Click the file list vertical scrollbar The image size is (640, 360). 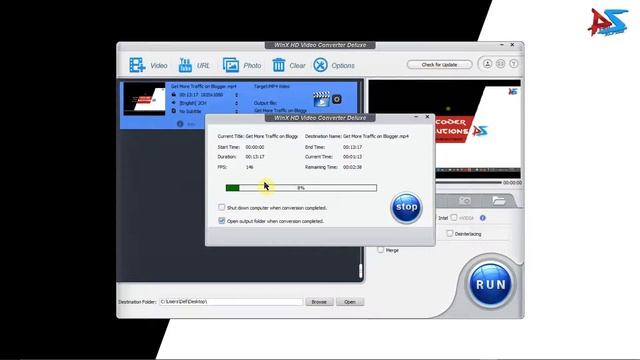click(x=360, y=271)
